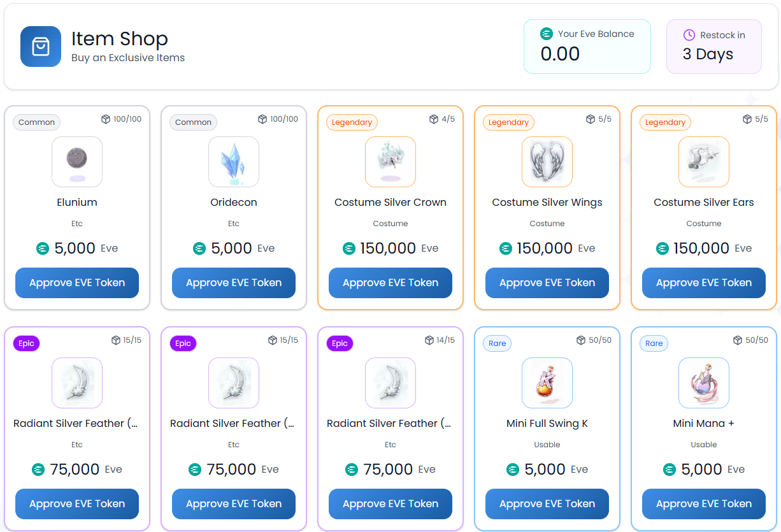This screenshot has height=532, width=781.
Task: Click the Mini Full Swing K potion image
Action: (547, 383)
